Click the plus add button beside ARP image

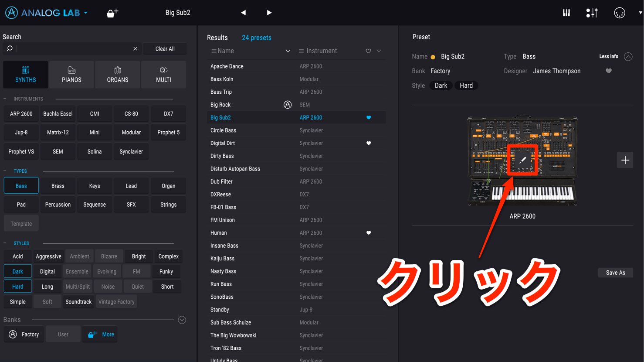tap(625, 160)
